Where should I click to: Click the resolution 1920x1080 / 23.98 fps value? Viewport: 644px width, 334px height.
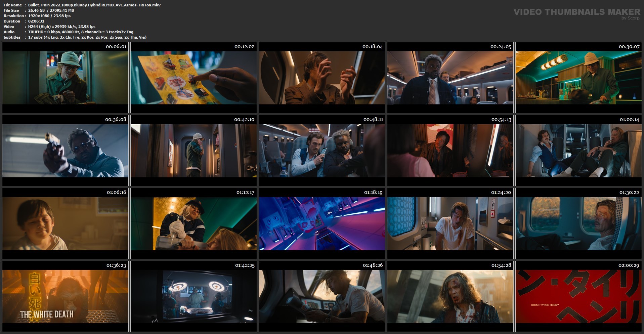point(49,16)
